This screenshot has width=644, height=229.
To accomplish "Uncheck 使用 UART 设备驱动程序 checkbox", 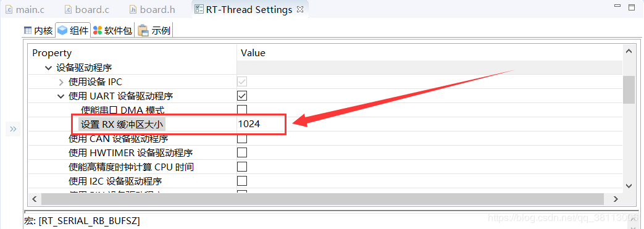I will tap(242, 96).
